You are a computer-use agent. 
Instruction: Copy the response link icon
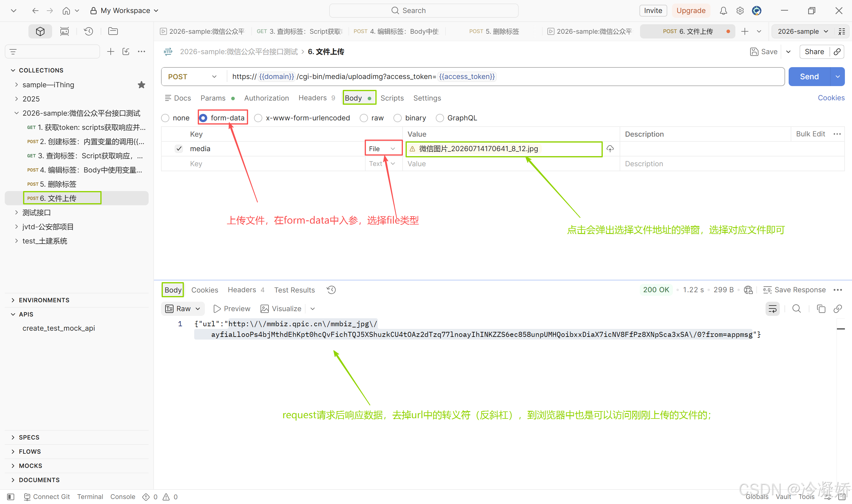(838, 309)
